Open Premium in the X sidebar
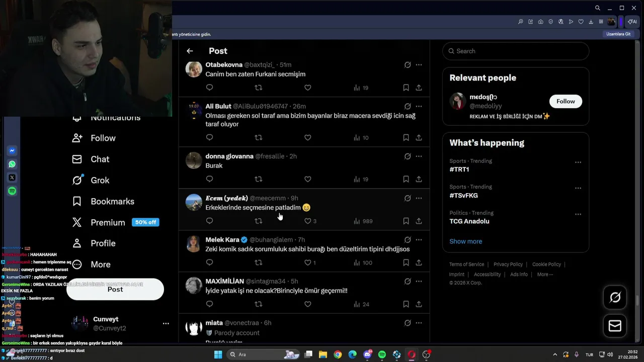The image size is (644, 362). (115, 222)
